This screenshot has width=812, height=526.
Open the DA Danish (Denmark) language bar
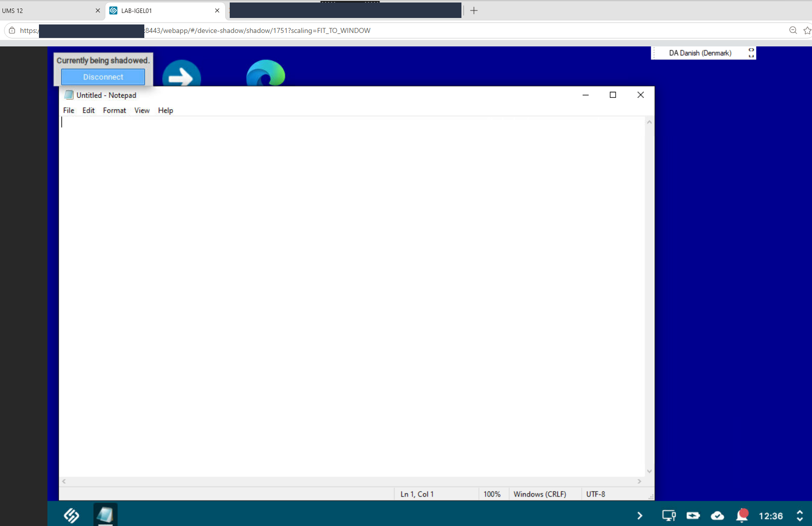[700, 53]
